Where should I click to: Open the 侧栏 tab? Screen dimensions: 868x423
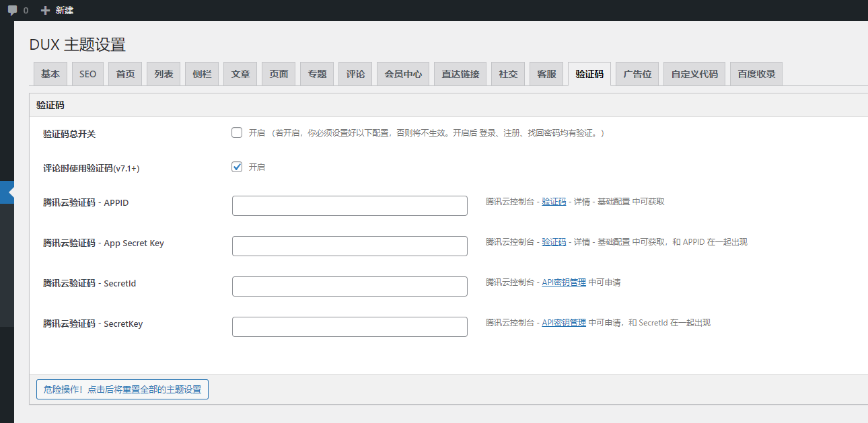click(203, 74)
